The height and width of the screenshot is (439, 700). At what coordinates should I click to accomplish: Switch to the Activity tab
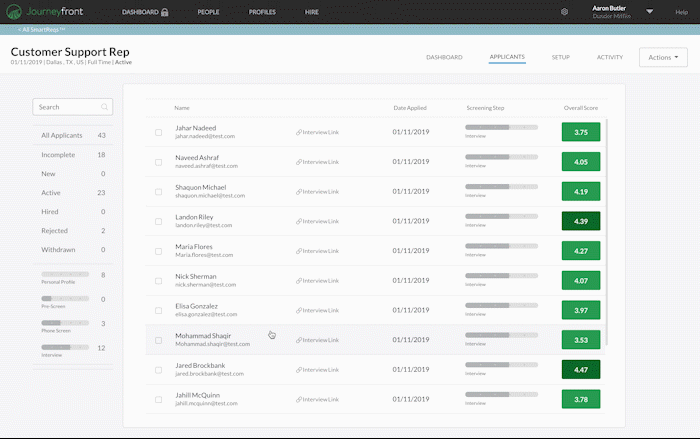tap(610, 57)
